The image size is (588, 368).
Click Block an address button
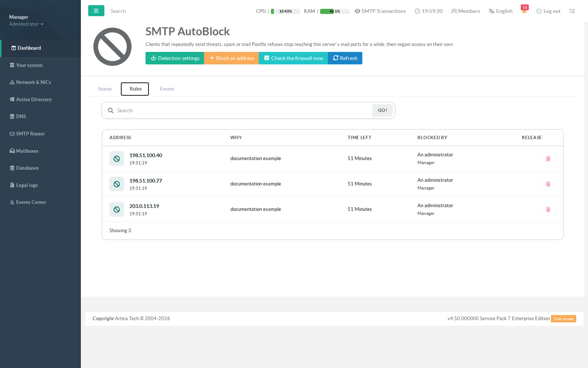point(232,58)
